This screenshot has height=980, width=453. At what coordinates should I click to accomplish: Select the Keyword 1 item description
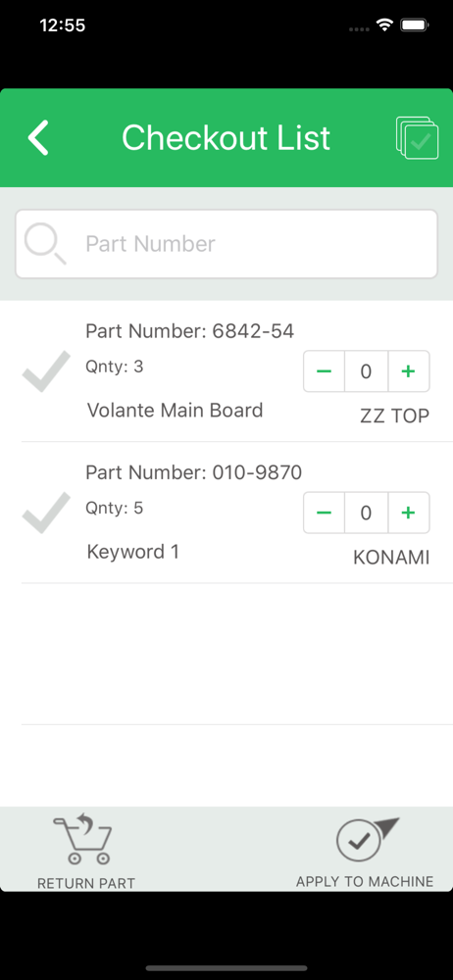[132, 552]
